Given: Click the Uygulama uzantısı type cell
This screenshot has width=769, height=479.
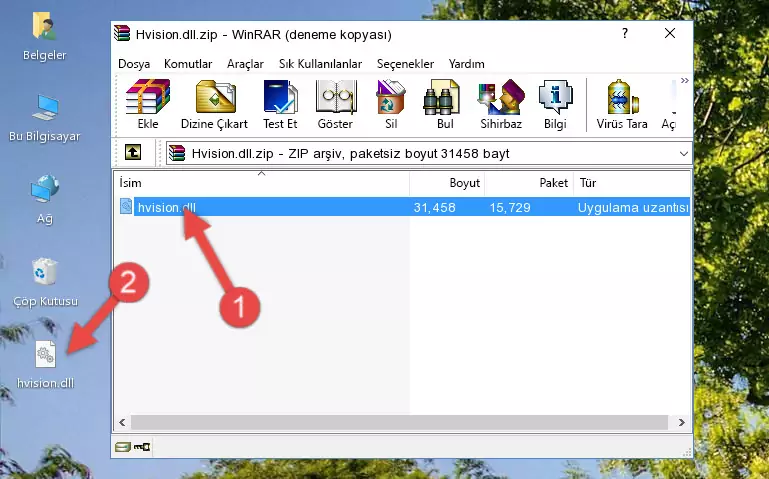Looking at the screenshot, I should click(x=633, y=207).
